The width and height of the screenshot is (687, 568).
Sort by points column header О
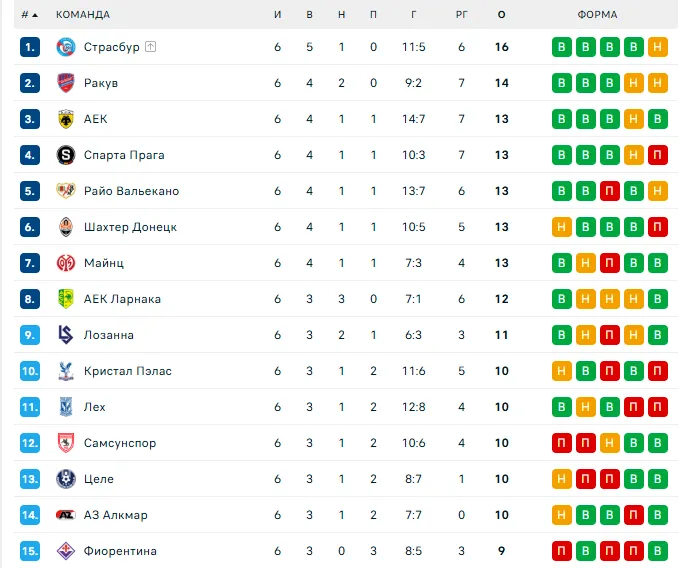(501, 15)
